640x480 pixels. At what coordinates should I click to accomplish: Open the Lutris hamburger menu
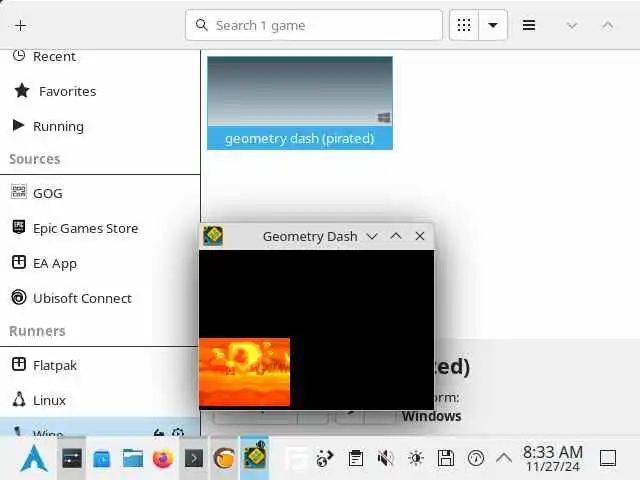tap(529, 25)
